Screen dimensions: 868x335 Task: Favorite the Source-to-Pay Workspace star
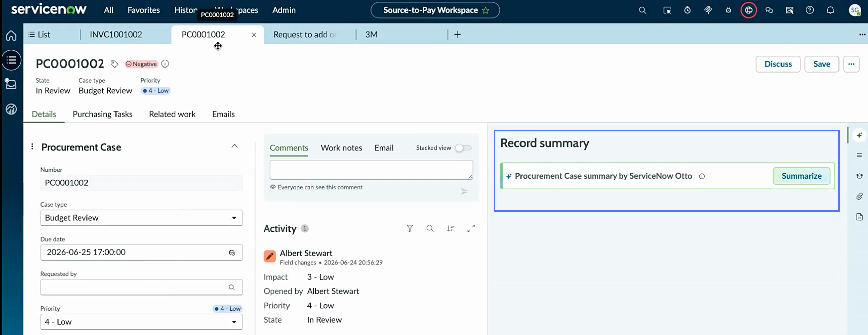(x=485, y=10)
